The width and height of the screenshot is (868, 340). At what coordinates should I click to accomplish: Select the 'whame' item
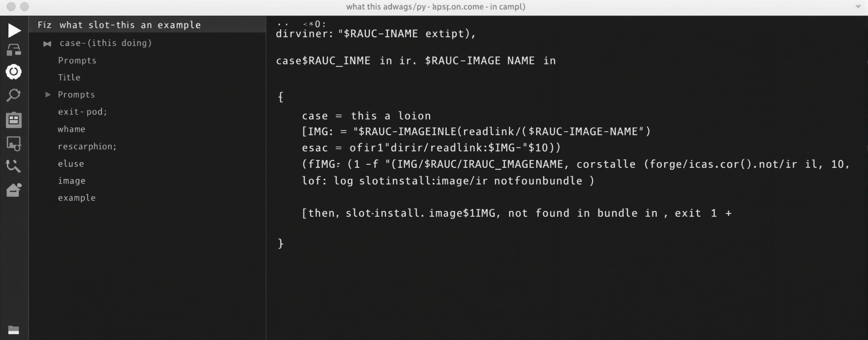[x=72, y=129]
